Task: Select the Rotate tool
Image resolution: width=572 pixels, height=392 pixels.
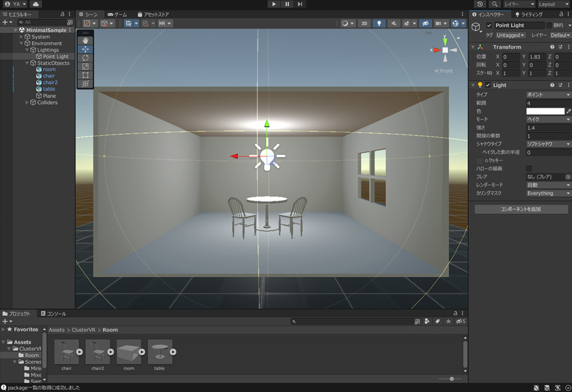Action: (x=85, y=58)
